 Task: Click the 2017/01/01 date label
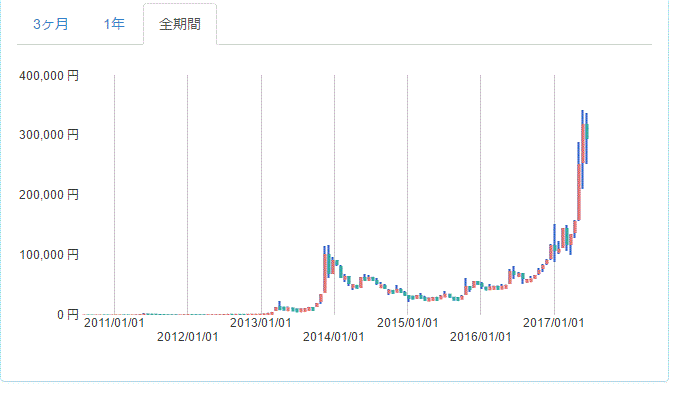[554, 323]
